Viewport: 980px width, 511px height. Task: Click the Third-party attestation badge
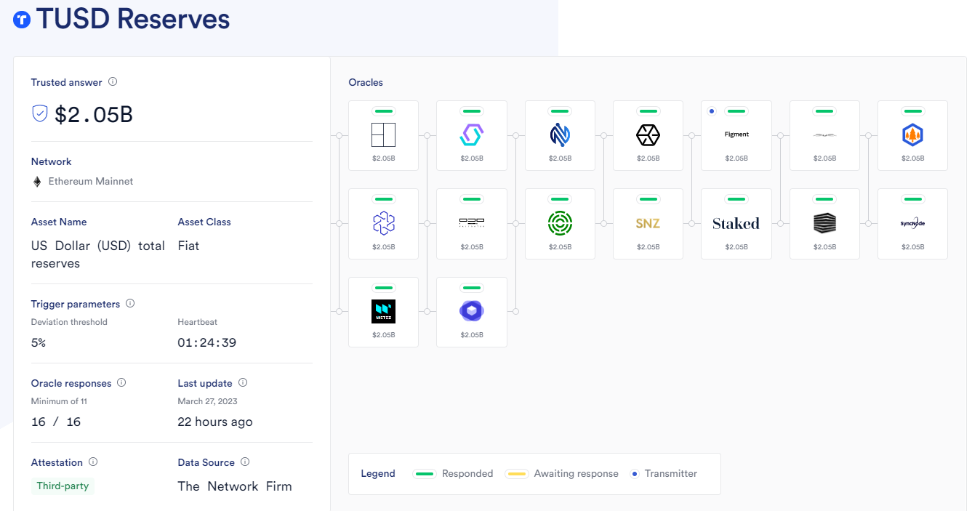pyautogui.click(x=63, y=486)
